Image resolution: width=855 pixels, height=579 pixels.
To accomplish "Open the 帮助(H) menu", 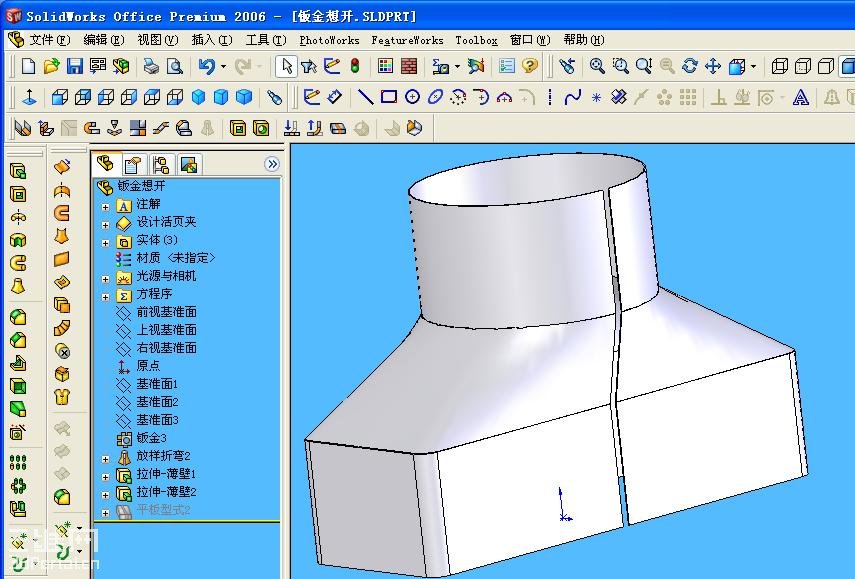I will (x=583, y=40).
